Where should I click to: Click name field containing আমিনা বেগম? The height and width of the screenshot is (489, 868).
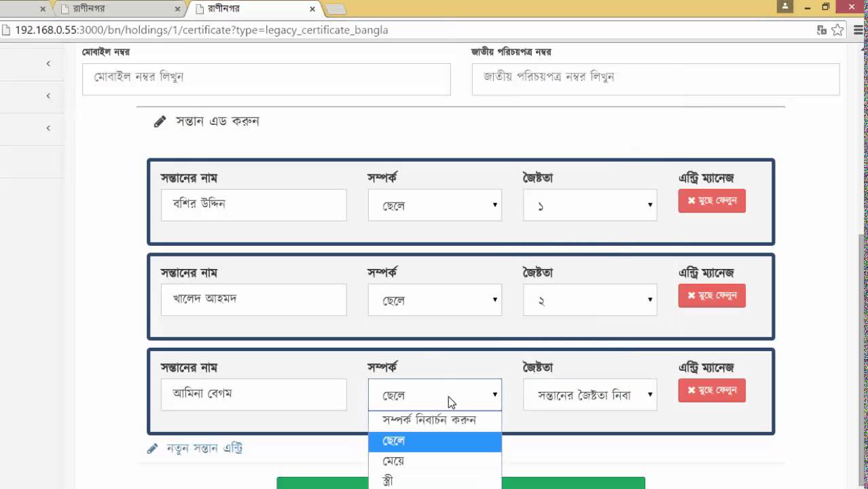[253, 395]
